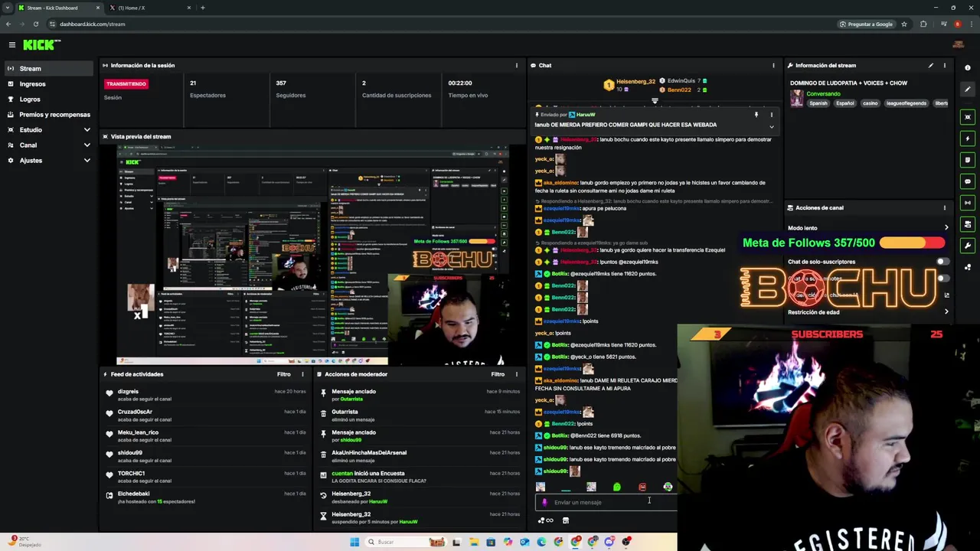
Task: Open Ingresos in the sidebar
Action: [x=48, y=84]
